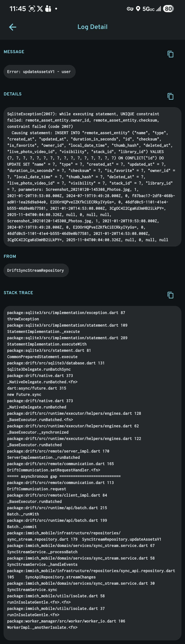The width and height of the screenshot is (185, 644).
Task: Tap the stack trace text block
Action: click(92, 470)
